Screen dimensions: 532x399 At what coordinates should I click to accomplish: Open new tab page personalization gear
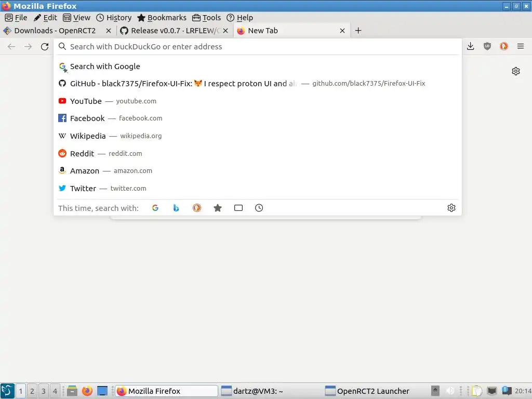(x=516, y=71)
